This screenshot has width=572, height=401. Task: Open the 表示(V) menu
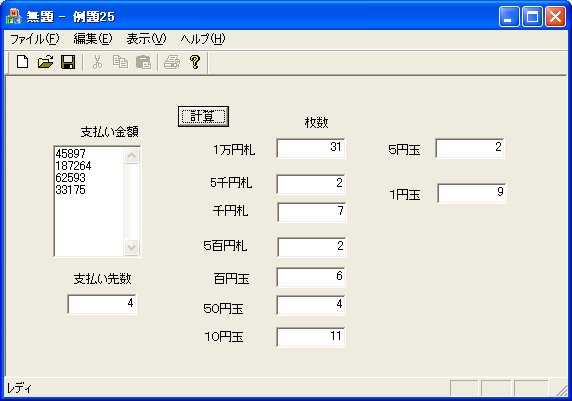pos(146,39)
